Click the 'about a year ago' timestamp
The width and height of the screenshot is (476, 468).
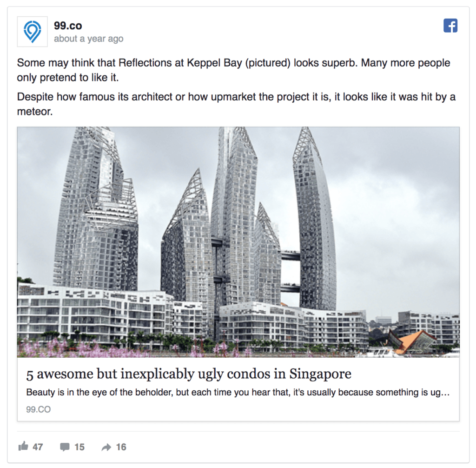click(x=89, y=39)
